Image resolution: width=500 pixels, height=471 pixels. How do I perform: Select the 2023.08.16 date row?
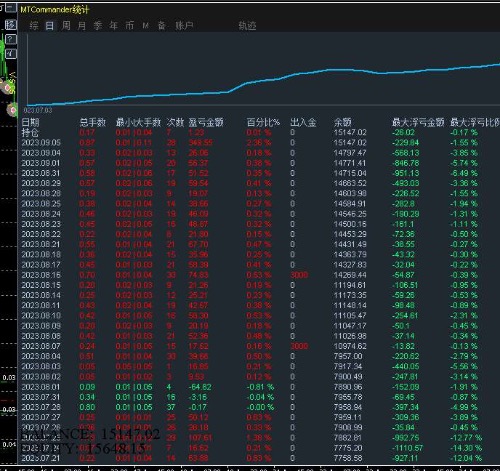tap(41, 275)
